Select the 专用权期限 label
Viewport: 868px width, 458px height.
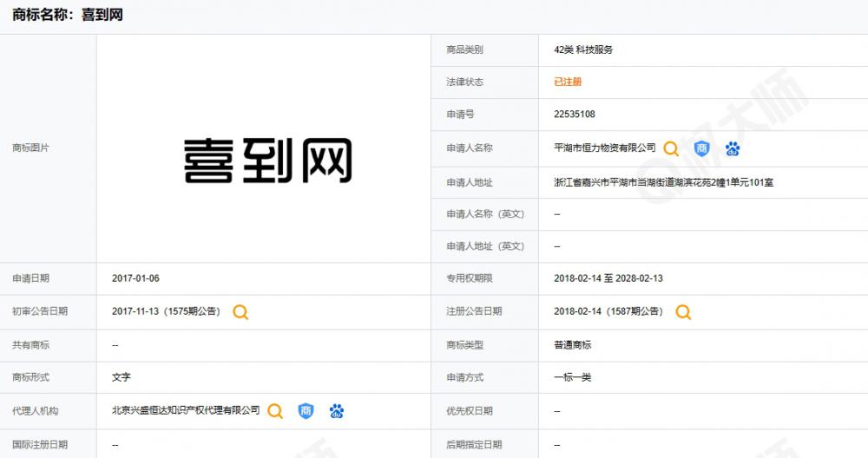coord(470,278)
